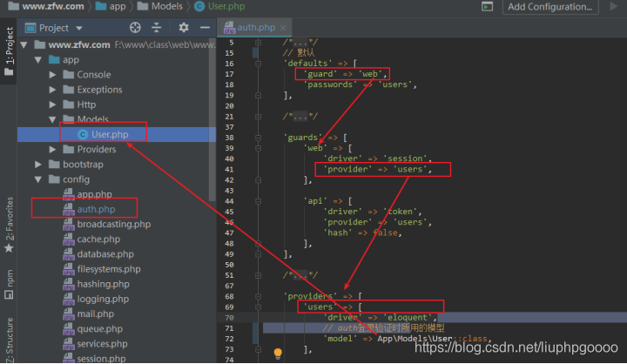
Task: Expand the Console folder arrow
Action: tap(52, 75)
